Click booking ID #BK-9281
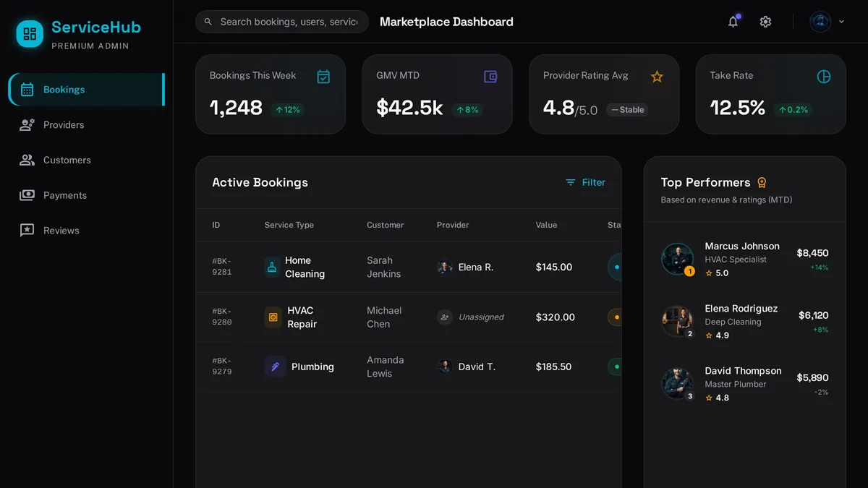 pos(222,267)
